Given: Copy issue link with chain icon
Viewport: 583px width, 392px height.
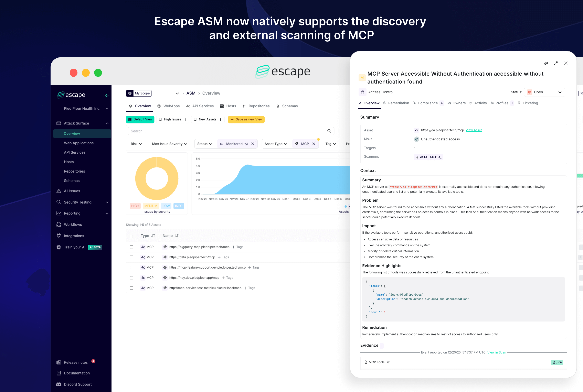Looking at the screenshot, I should point(546,64).
